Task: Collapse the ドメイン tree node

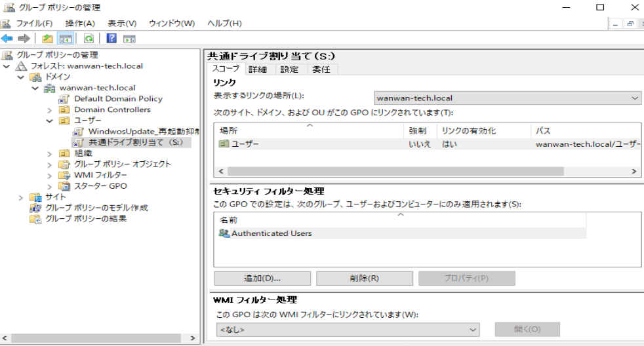Action: (20, 77)
